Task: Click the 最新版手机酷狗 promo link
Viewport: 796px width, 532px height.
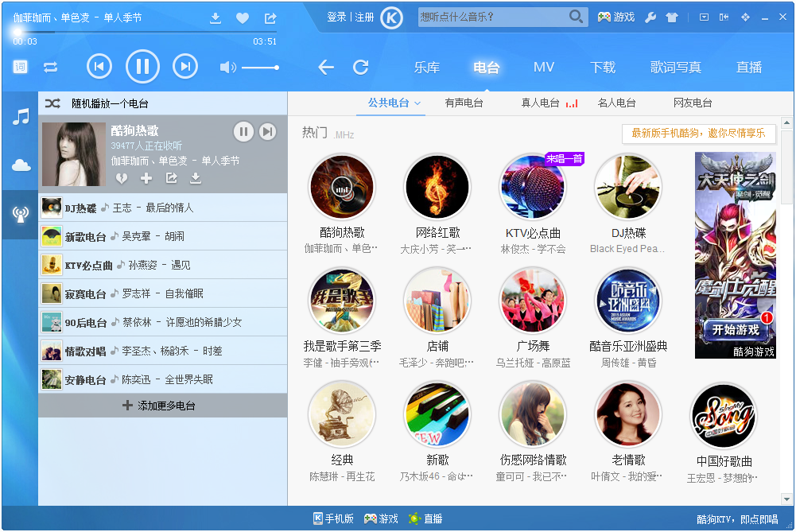Action: click(x=698, y=133)
